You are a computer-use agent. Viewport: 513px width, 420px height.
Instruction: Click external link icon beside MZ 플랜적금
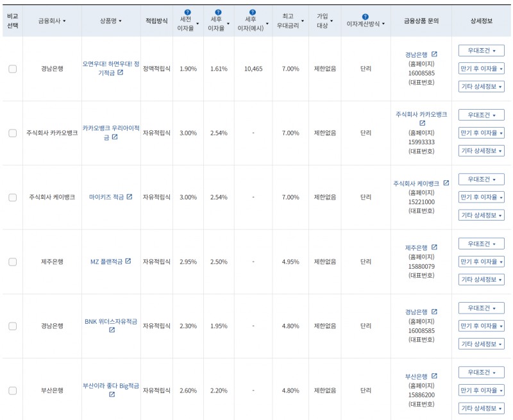click(x=128, y=261)
